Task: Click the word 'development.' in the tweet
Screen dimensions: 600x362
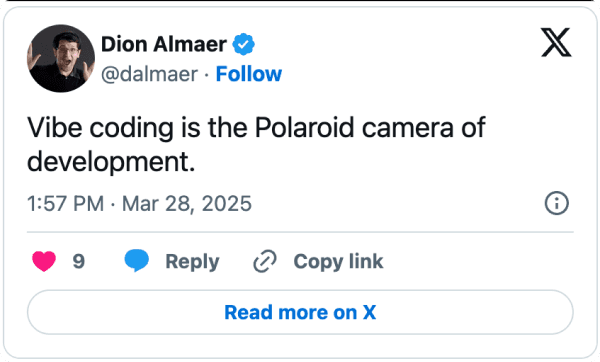Action: pyautogui.click(x=111, y=162)
